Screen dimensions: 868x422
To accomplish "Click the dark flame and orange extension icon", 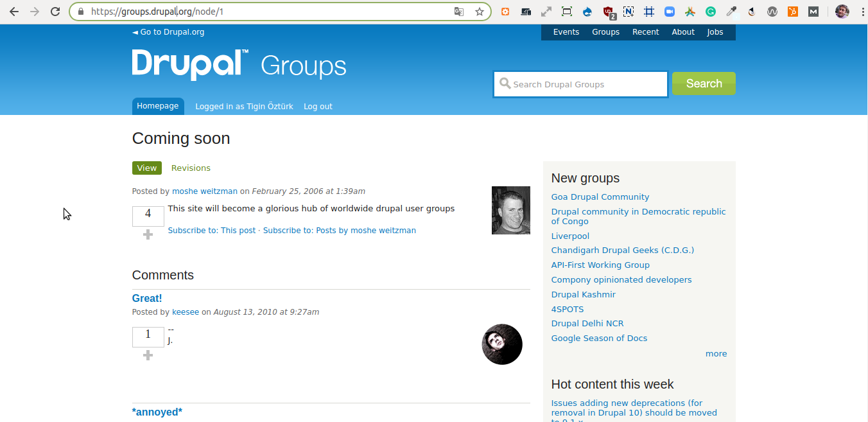I will tap(752, 12).
